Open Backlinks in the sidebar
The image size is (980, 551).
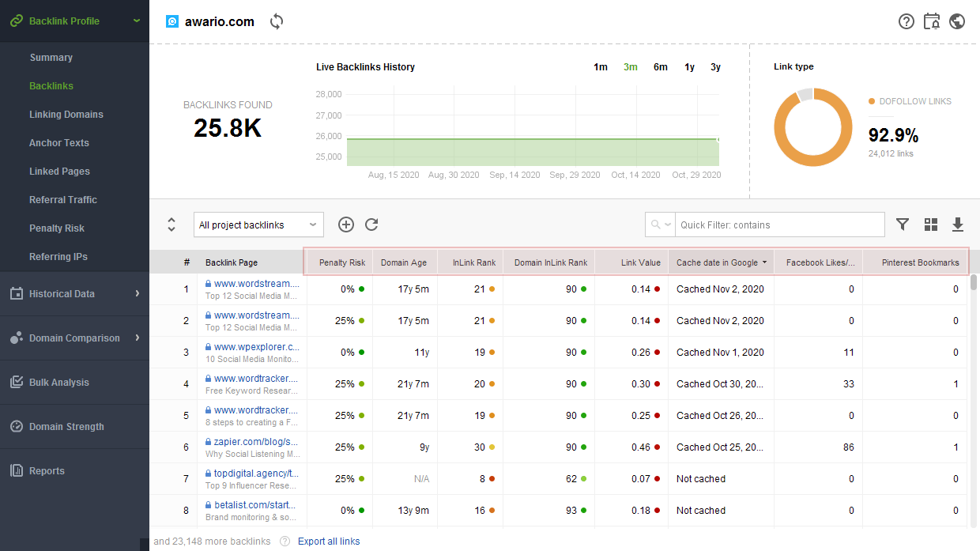[x=51, y=86]
